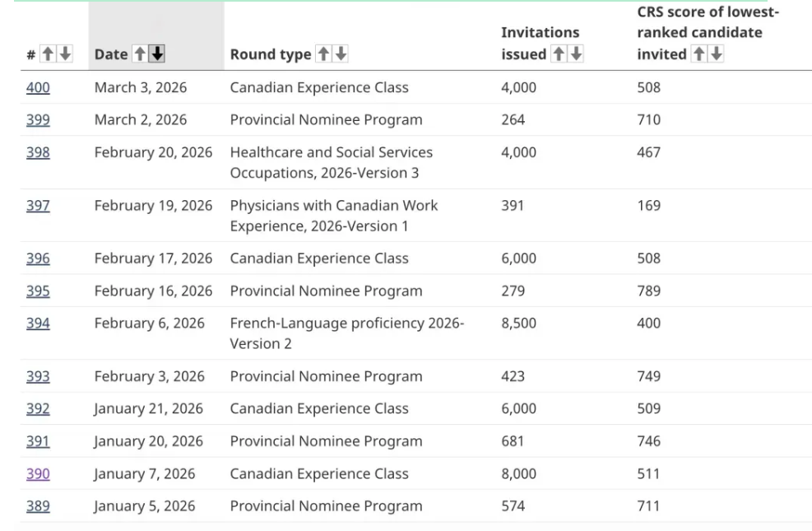Open round 394 French-Language draw link
Viewport: 812px width, 531px height.
tap(38, 324)
